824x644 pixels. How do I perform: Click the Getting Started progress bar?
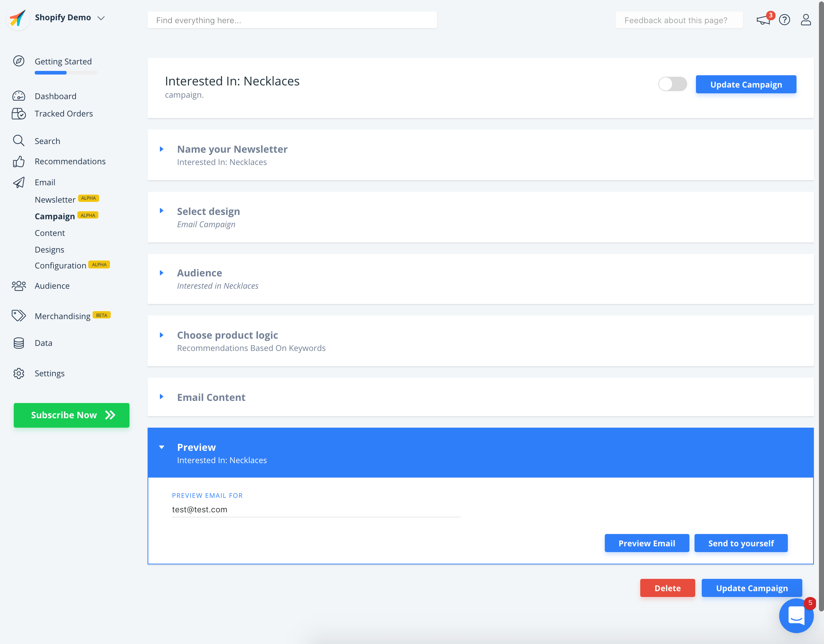[x=66, y=73]
